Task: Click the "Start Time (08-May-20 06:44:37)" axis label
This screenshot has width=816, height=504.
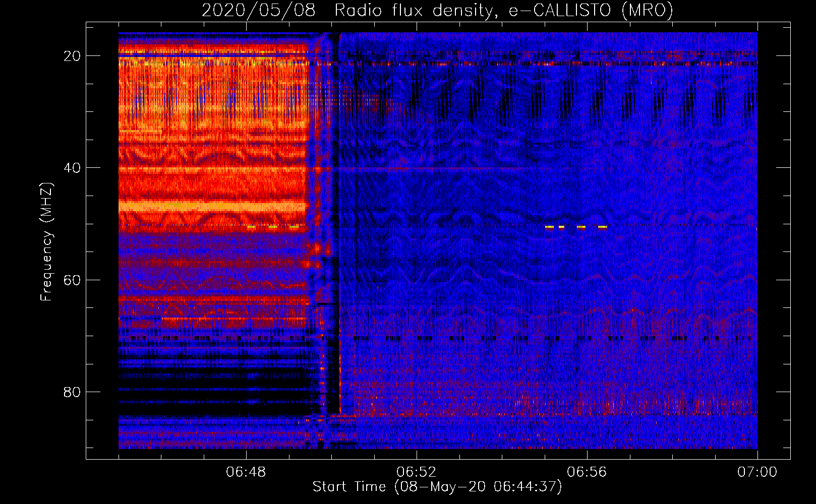Action: (x=437, y=487)
